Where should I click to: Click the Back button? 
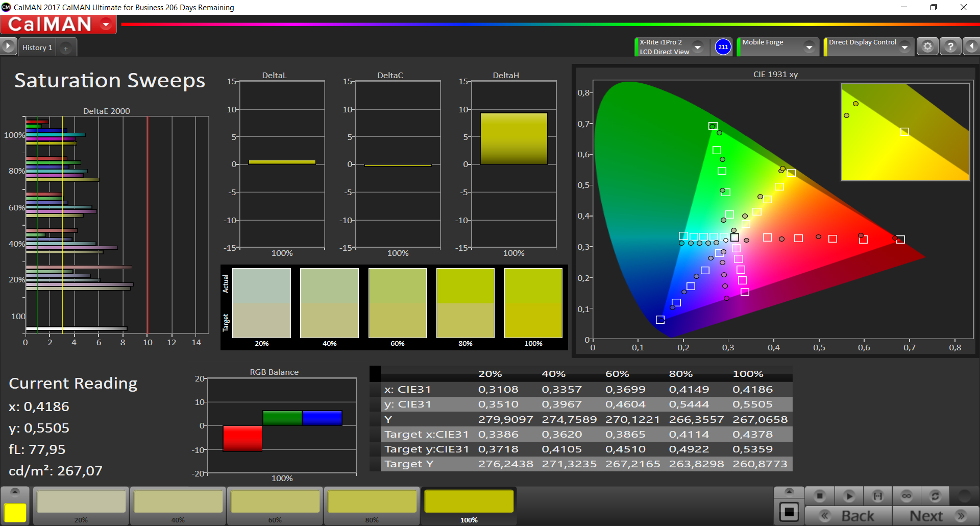click(849, 516)
